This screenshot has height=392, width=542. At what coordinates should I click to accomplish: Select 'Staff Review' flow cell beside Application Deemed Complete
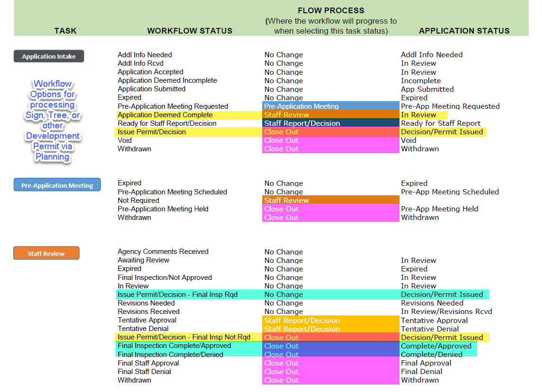[x=331, y=114]
